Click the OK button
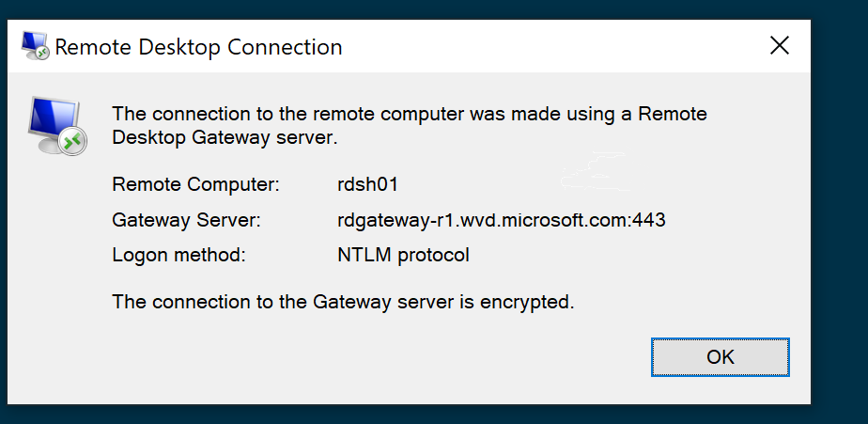Image resolution: width=868 pixels, height=424 pixels. [721, 357]
